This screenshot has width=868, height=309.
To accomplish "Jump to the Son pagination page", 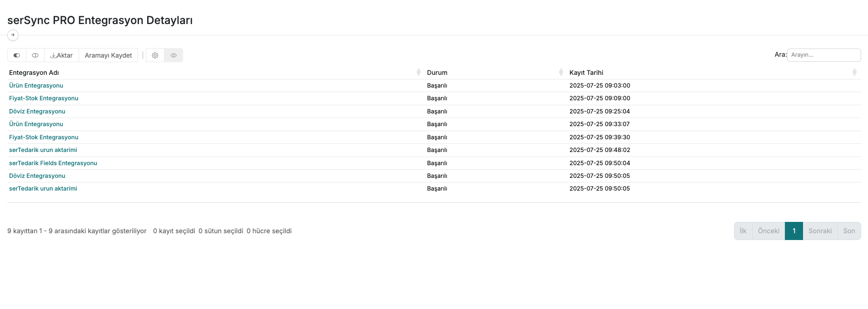I will tap(849, 231).
